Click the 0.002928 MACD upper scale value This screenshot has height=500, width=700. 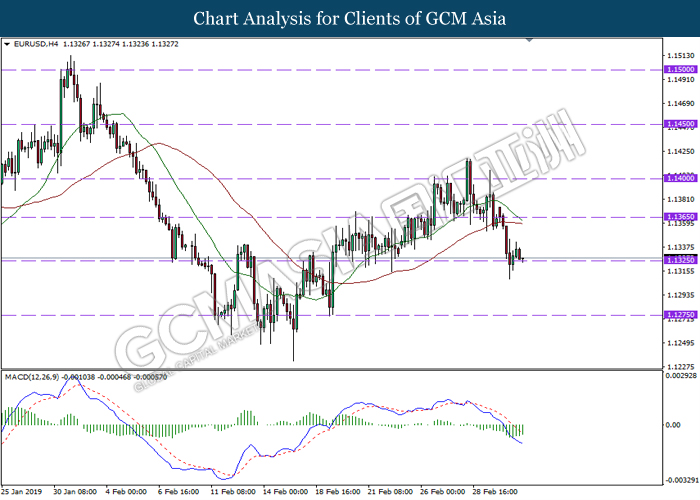coord(681,376)
